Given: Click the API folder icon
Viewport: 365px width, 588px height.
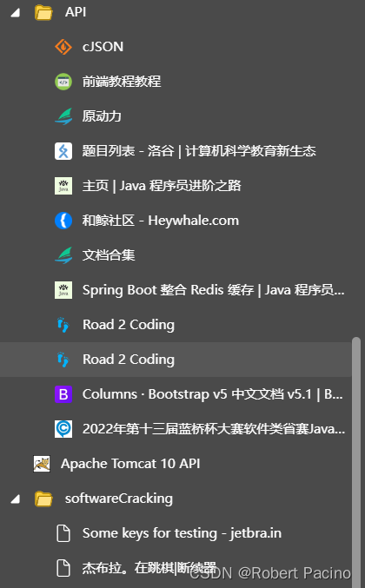Looking at the screenshot, I should pos(43,12).
